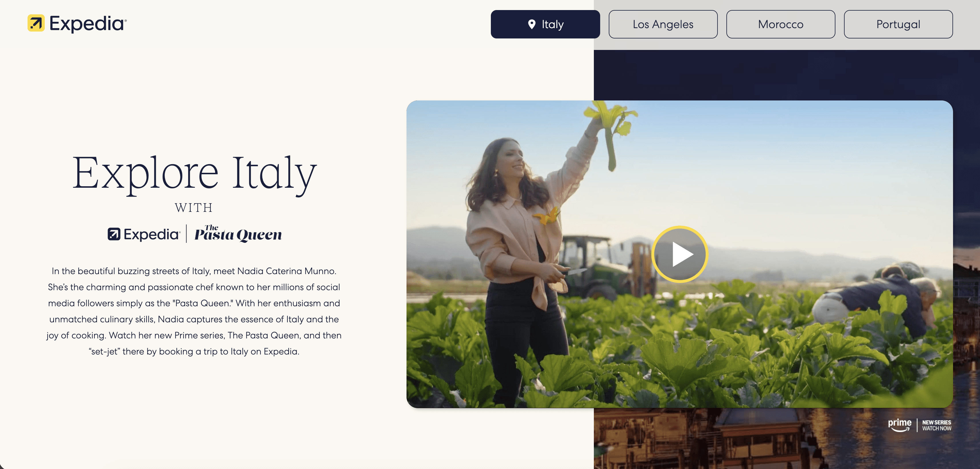Click the dark Expedia arrow icon below WITH
The image size is (980, 469).
click(114, 234)
